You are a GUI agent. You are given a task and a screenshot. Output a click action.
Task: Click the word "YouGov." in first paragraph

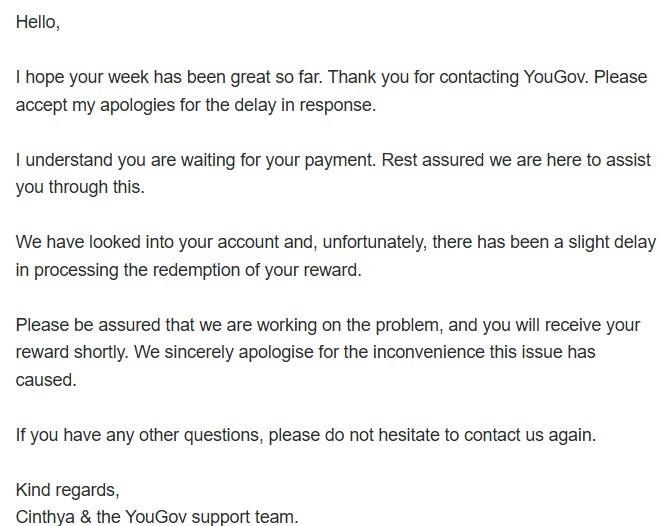(x=556, y=77)
